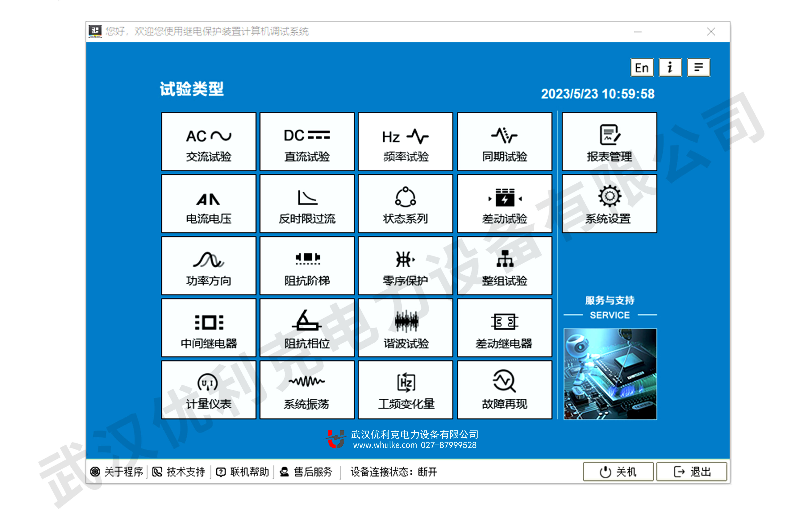800x532 pixels.
Task: Click the 设备连接状态: 断开 status text
Action: [x=394, y=472]
